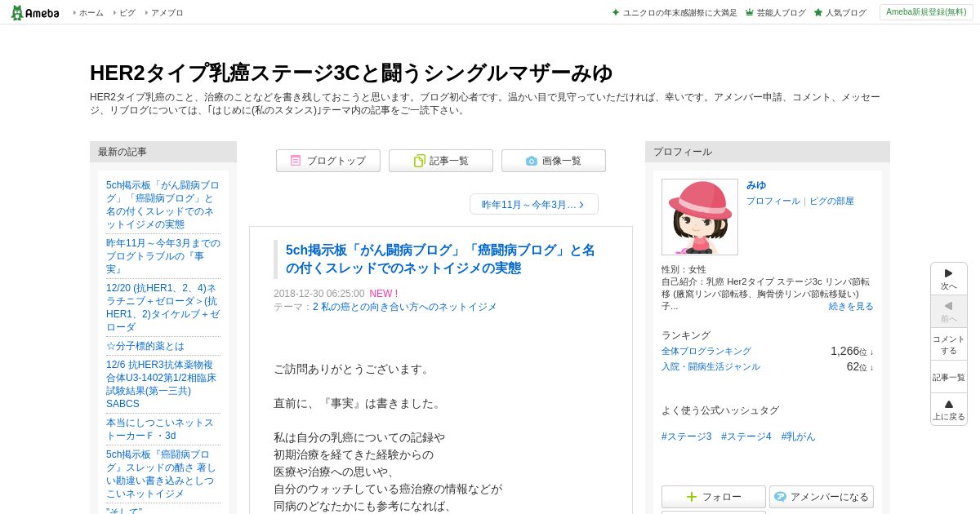Select hashtag #乳がん
The image size is (980, 514).
tap(799, 436)
